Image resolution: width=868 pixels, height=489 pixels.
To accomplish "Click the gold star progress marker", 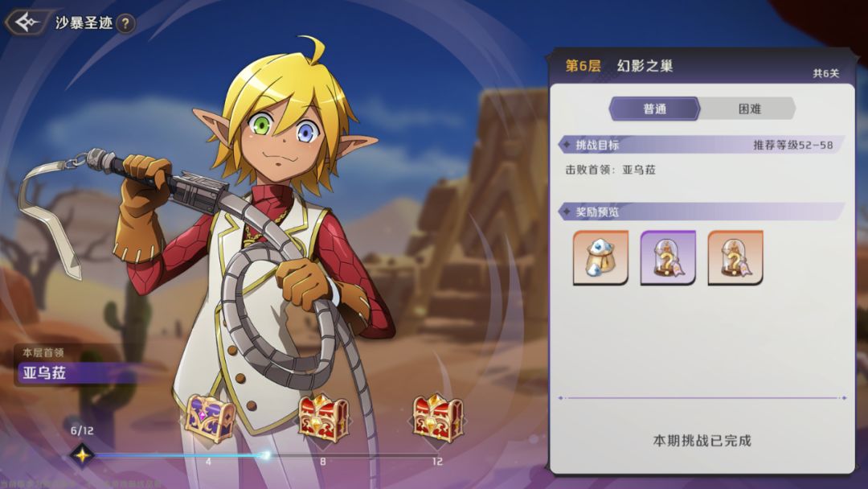I will tap(82, 456).
